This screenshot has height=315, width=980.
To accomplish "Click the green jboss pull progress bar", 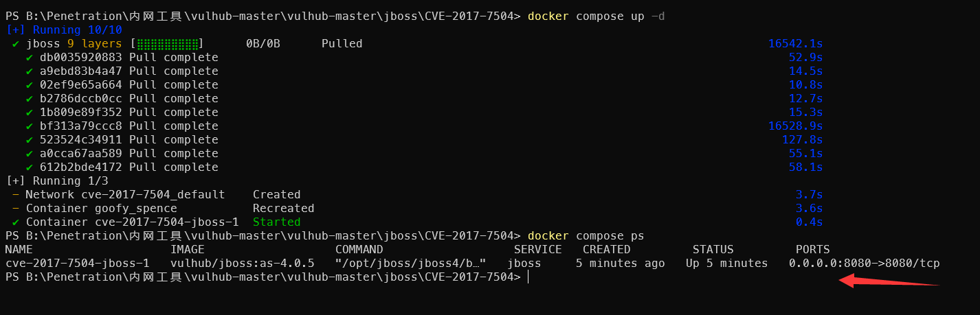I will tap(170, 44).
